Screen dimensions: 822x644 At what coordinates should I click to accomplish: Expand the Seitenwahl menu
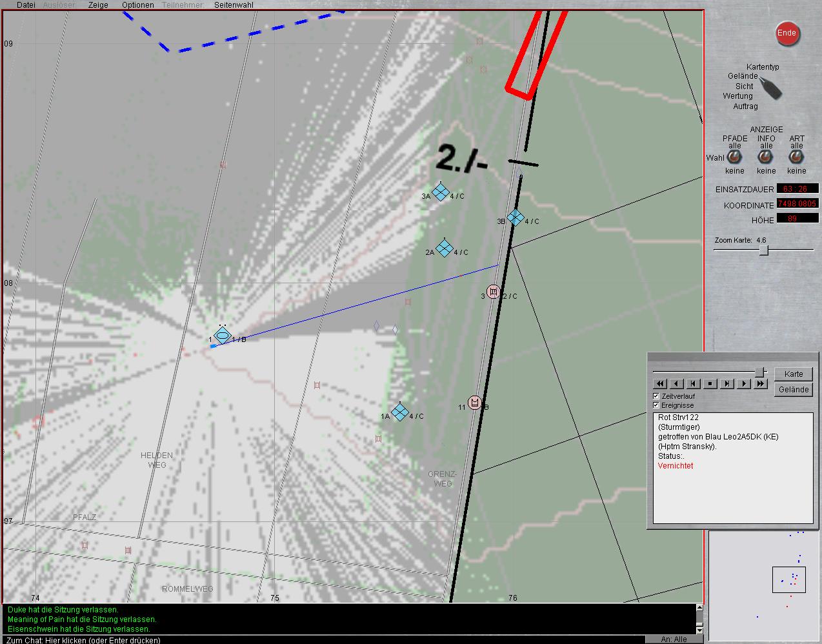pos(234,5)
